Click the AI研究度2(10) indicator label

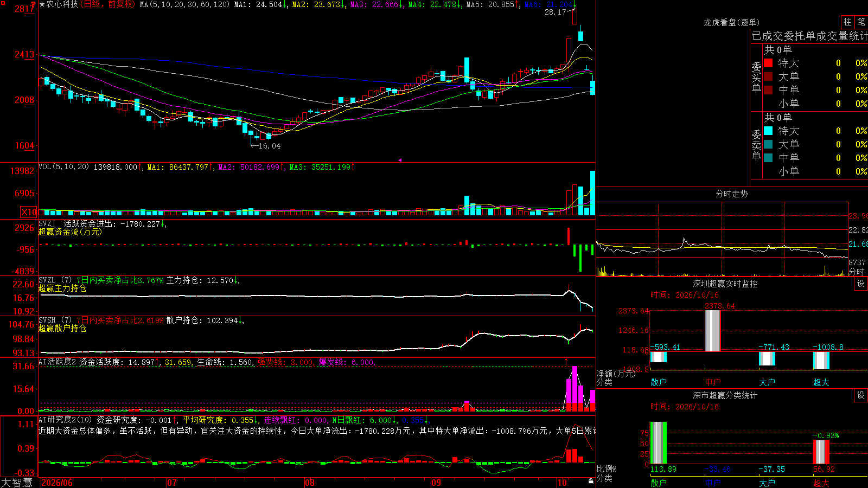click(x=66, y=420)
